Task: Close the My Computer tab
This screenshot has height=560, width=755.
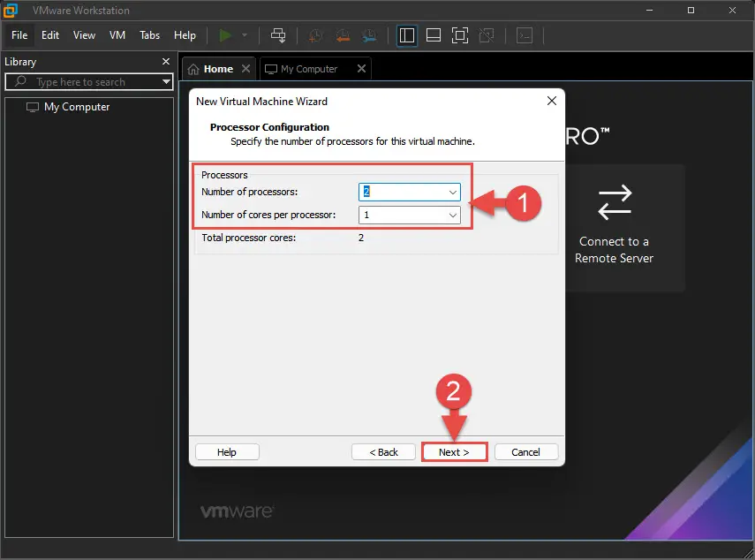Action: (x=362, y=68)
